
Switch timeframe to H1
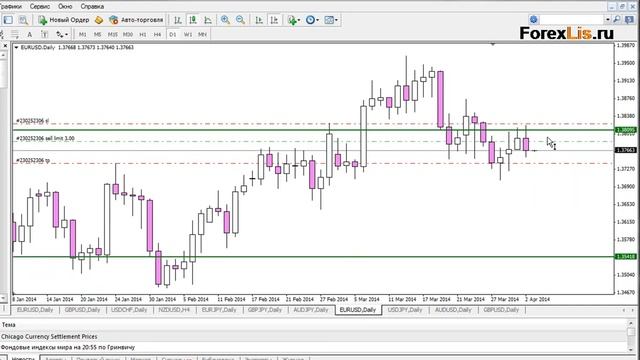(x=143, y=34)
